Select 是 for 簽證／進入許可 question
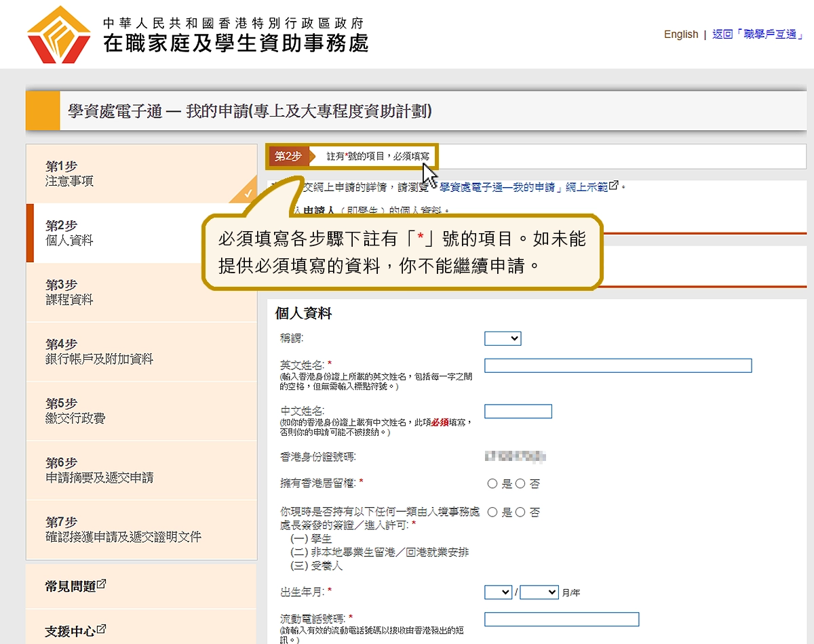Viewport: 814px width, 644px height. (x=492, y=512)
